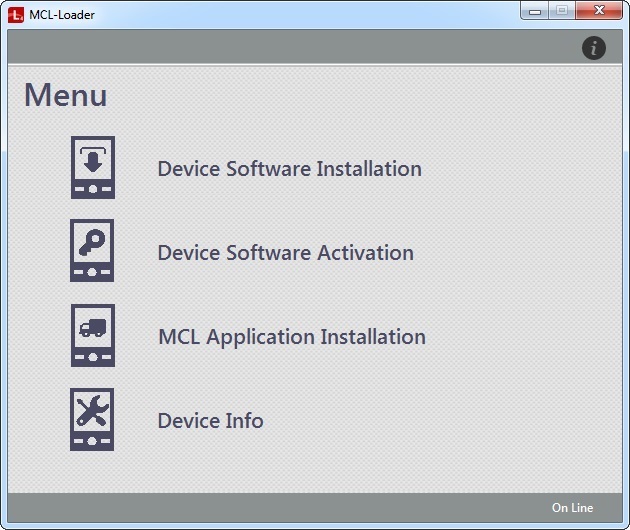Click the Menu heading text
Viewport: 630px width, 530px height.
66,96
